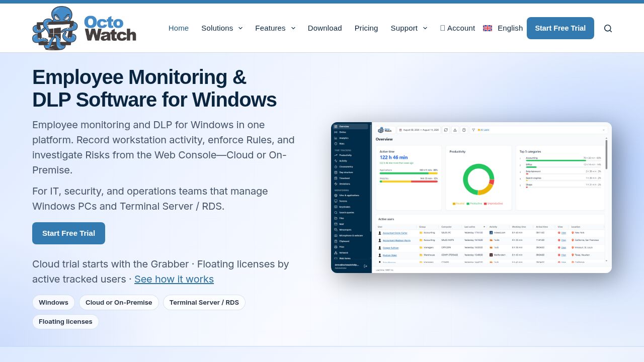The image size is (644, 362).
Task: Select the Windows tag chip
Action: (53, 303)
